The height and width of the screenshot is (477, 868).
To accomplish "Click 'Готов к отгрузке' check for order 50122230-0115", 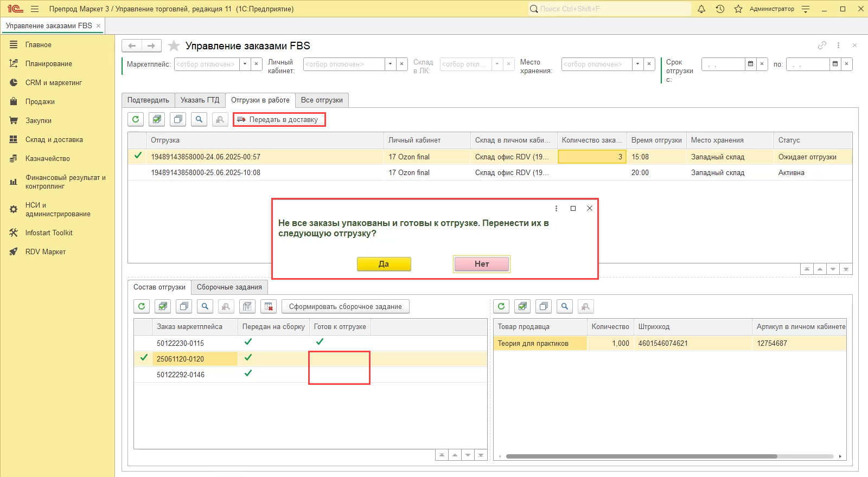I will click(320, 342).
